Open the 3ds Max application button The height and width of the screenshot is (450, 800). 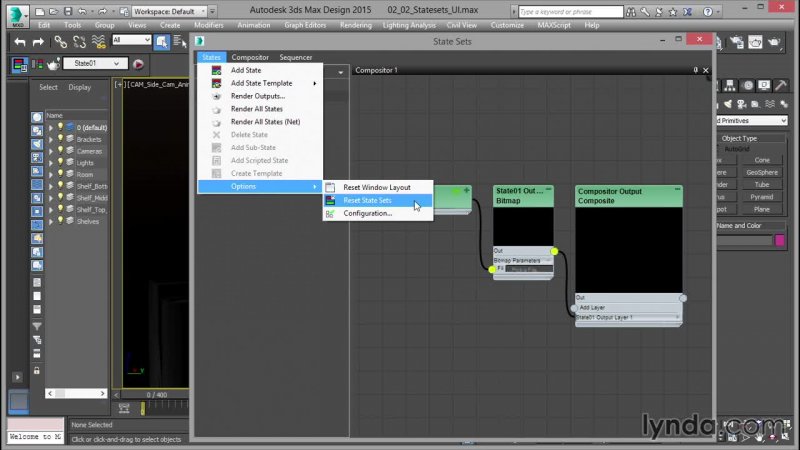(x=18, y=15)
